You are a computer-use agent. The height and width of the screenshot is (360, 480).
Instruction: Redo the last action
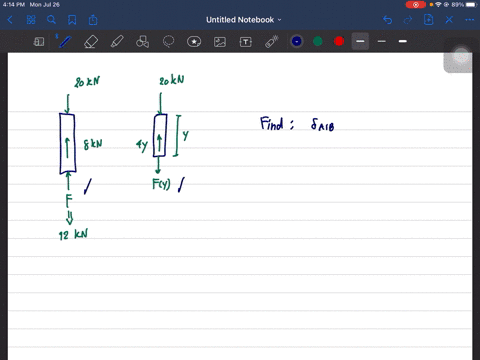pyautogui.click(x=408, y=20)
